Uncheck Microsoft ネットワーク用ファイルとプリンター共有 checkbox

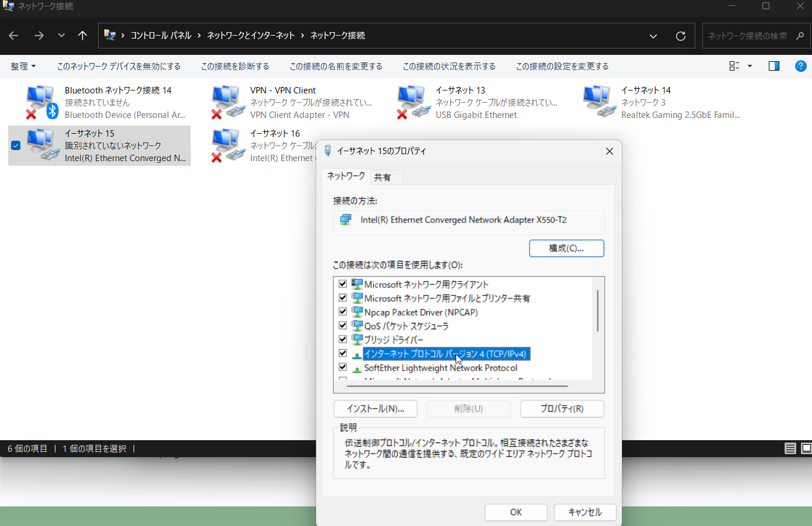[342, 298]
